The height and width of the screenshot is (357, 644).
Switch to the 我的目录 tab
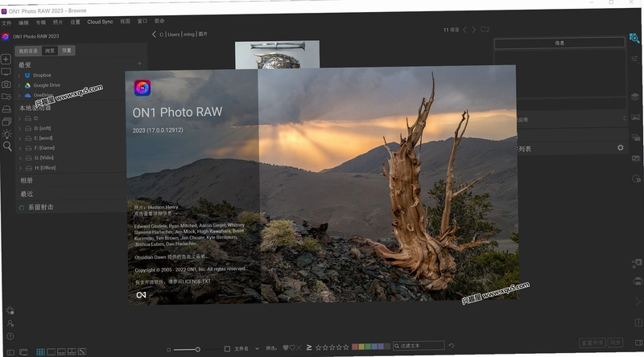(28, 51)
